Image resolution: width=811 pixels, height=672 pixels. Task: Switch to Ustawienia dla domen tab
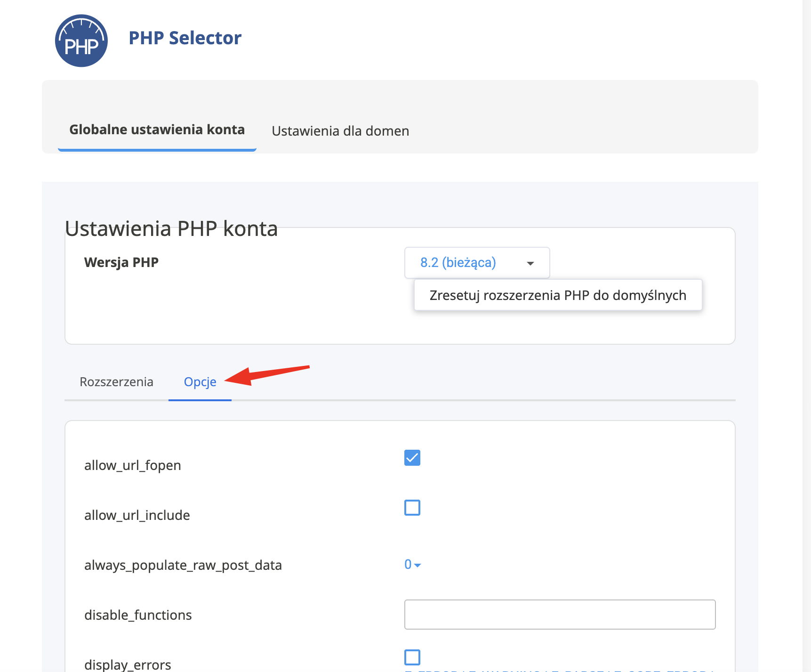pyautogui.click(x=340, y=131)
